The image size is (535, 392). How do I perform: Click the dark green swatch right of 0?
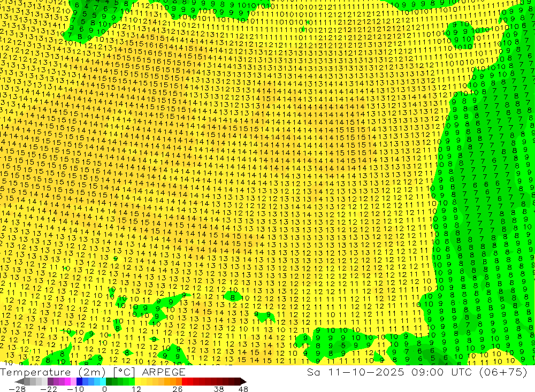pos(109,381)
